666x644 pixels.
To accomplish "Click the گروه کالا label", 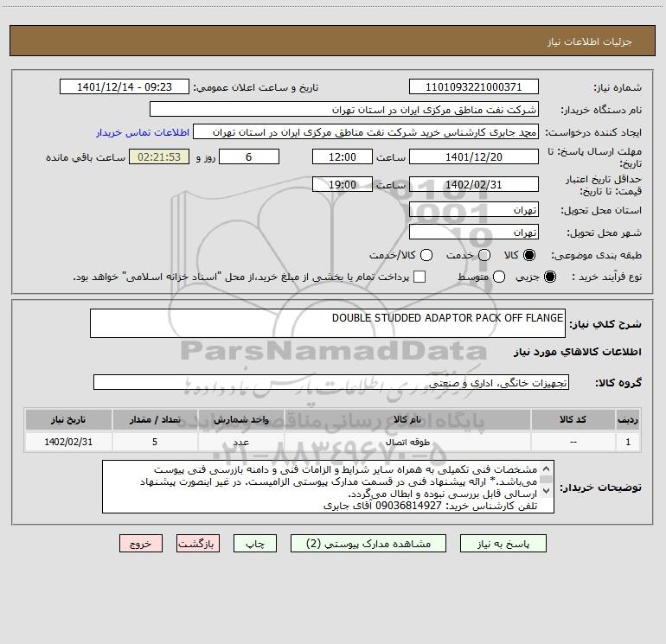I will pyautogui.click(x=618, y=382).
